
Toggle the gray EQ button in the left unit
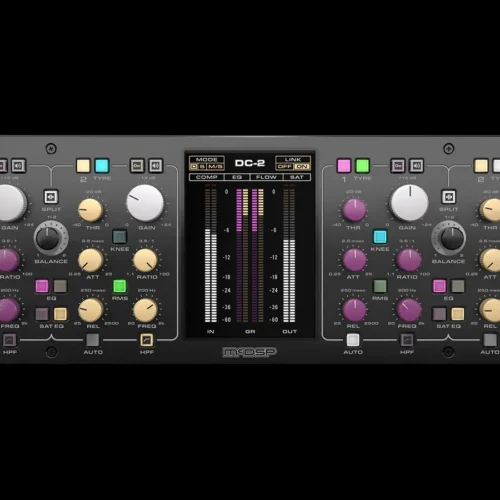(x=60, y=286)
